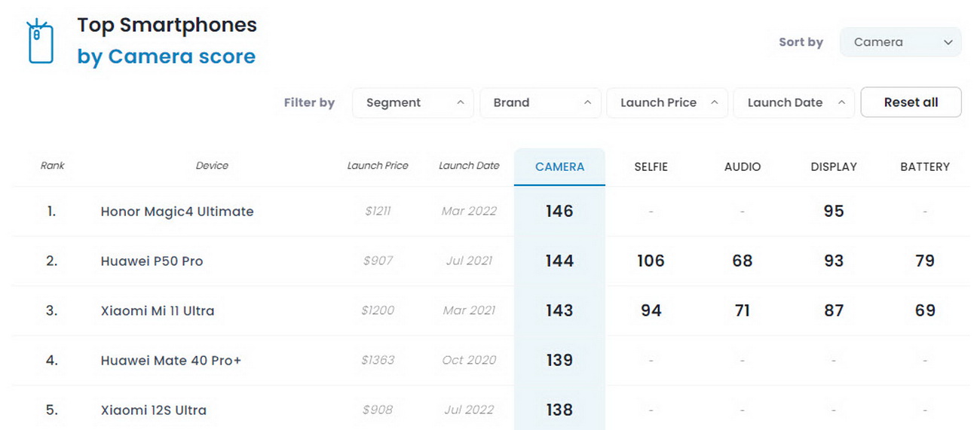Open the Xiaomi Mi 11 Ultra link

coord(158,311)
